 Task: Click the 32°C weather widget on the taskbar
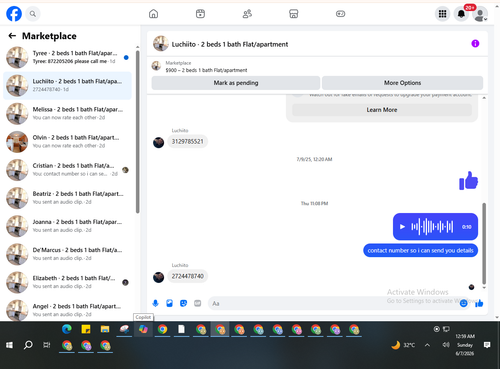coord(403,345)
